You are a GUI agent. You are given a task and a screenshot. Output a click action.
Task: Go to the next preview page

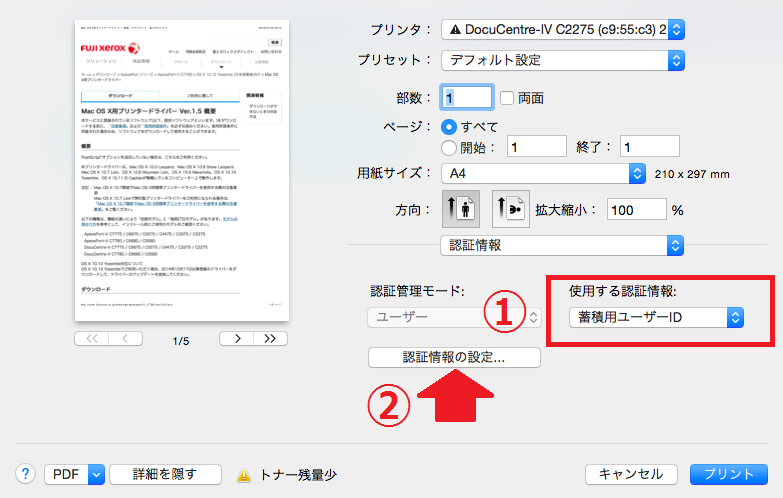pyautogui.click(x=235, y=339)
